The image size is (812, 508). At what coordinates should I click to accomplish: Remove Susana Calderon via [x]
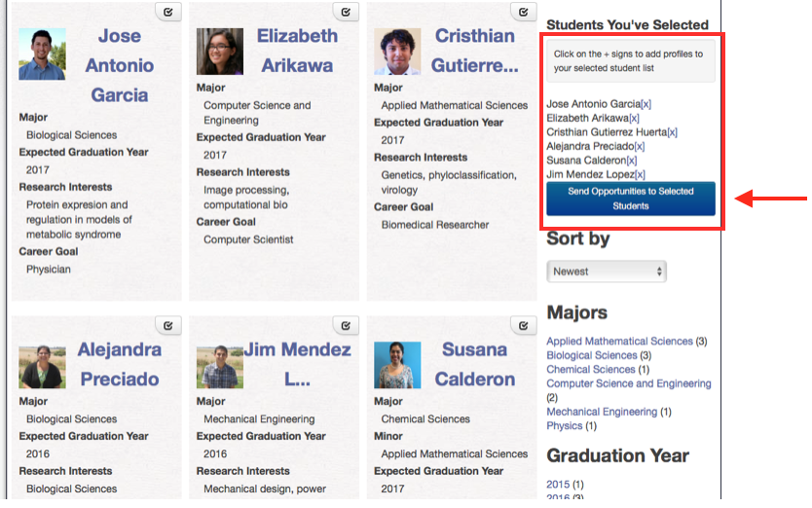tap(631, 161)
